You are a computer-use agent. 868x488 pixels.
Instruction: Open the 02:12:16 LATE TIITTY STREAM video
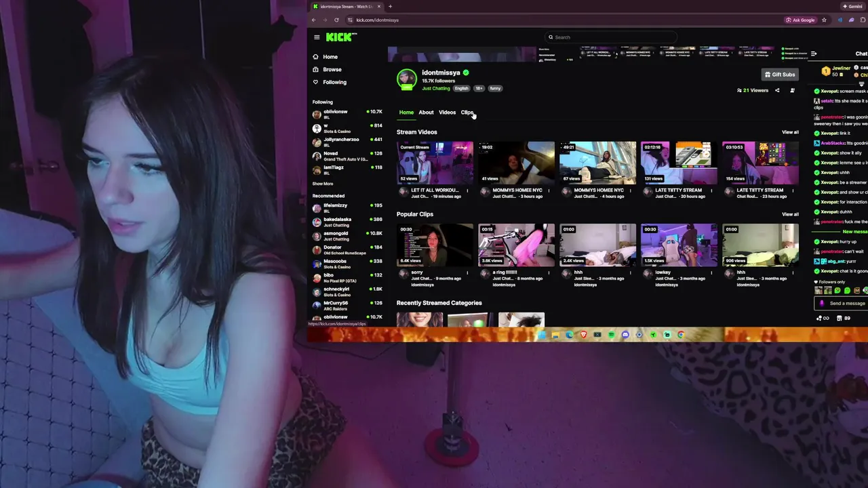click(x=679, y=163)
